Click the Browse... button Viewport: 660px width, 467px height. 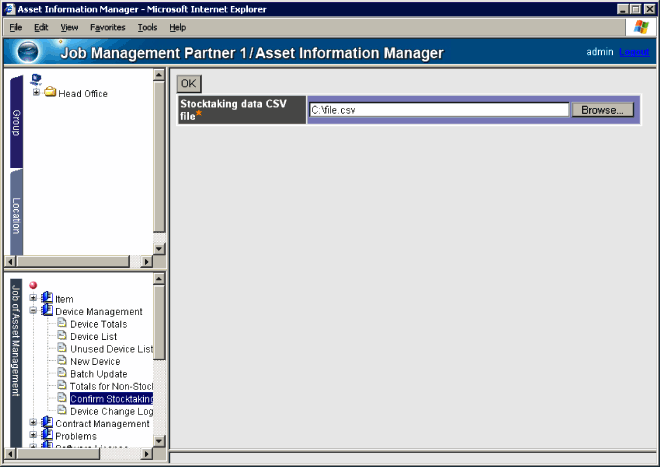pos(602,110)
